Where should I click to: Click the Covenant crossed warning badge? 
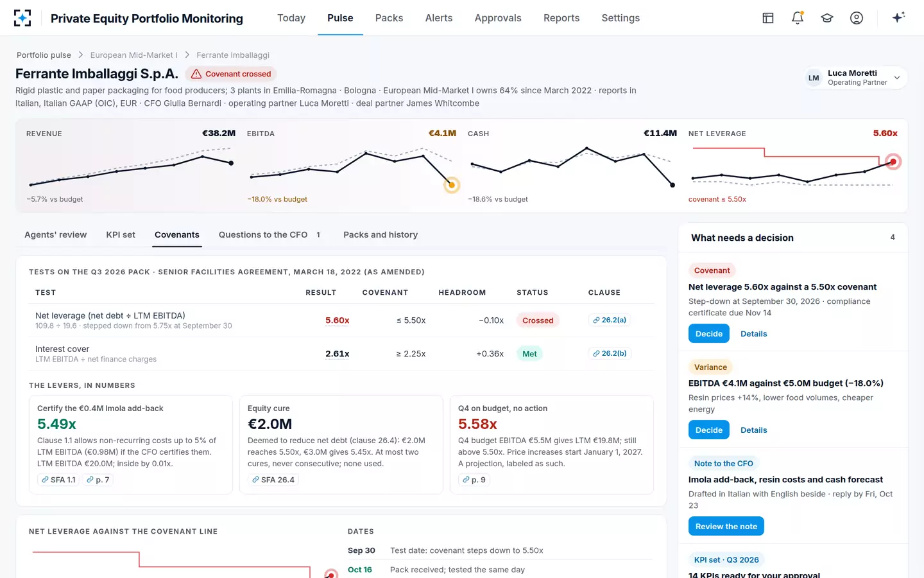point(231,74)
